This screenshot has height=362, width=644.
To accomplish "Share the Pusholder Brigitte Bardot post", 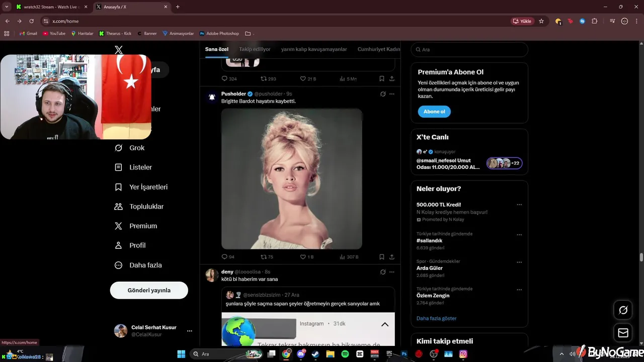I will click(x=392, y=257).
